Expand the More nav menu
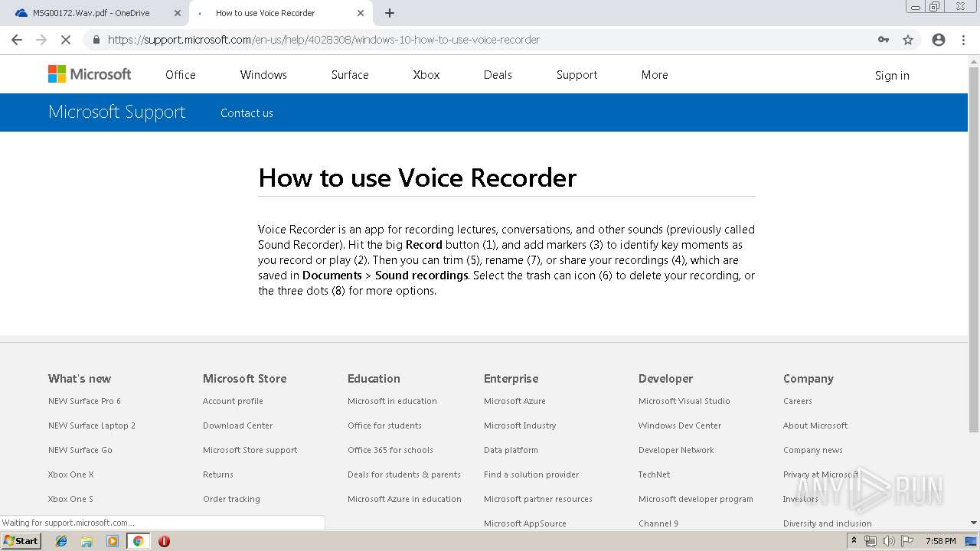This screenshot has width=980, height=551. coord(655,75)
